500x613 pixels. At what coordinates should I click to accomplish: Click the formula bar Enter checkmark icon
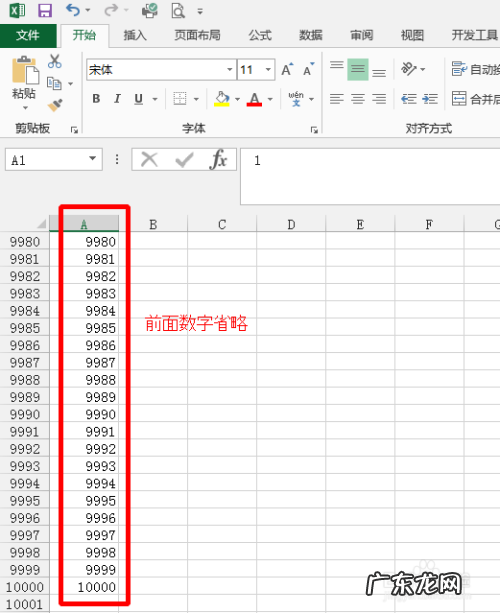(x=184, y=160)
